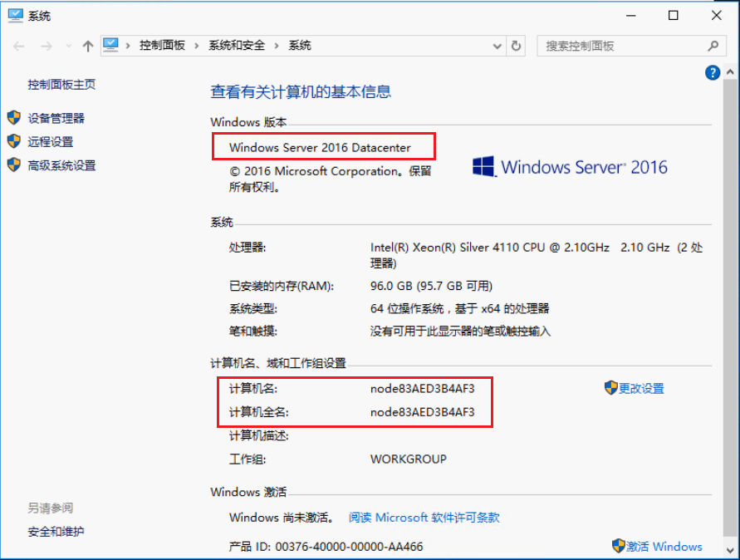The height and width of the screenshot is (560, 740).
Task: Open 安全和维护 link
Action: pos(56,532)
